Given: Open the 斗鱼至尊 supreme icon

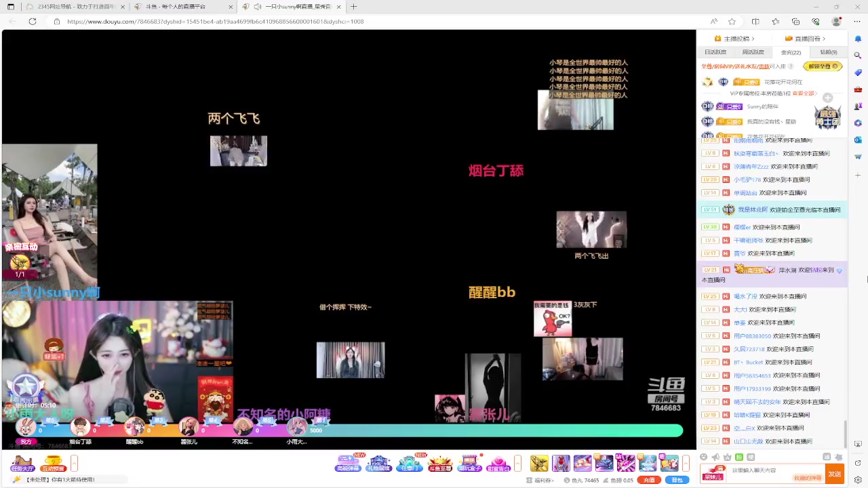Looking at the screenshot, I should [x=439, y=463].
